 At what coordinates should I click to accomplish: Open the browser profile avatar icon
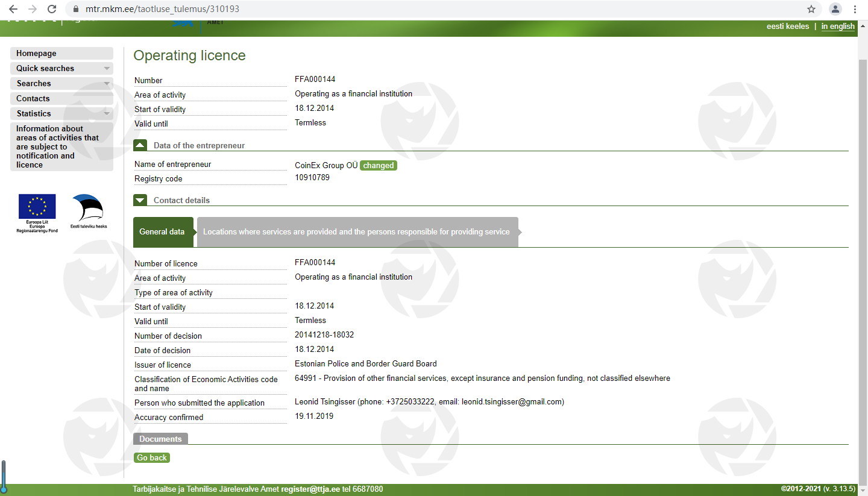tap(835, 9)
